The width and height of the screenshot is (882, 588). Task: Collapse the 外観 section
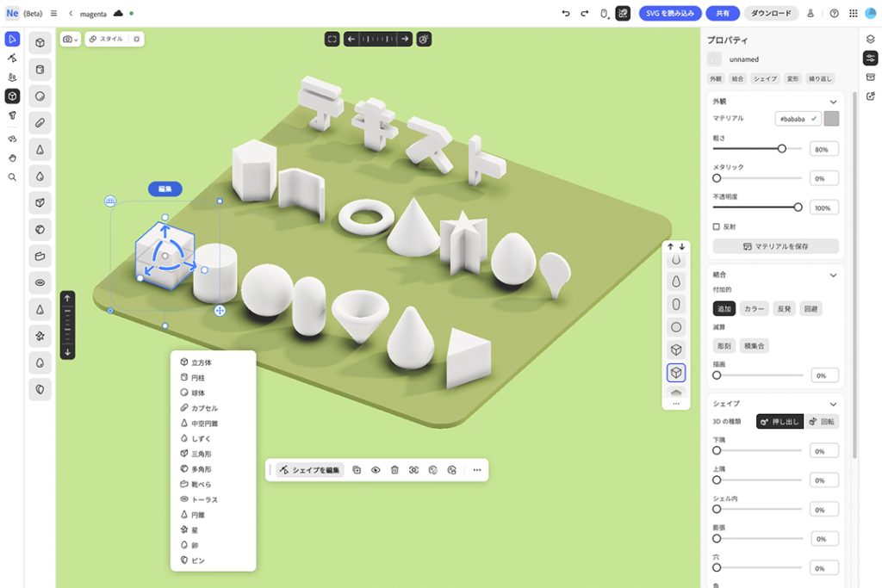(833, 102)
